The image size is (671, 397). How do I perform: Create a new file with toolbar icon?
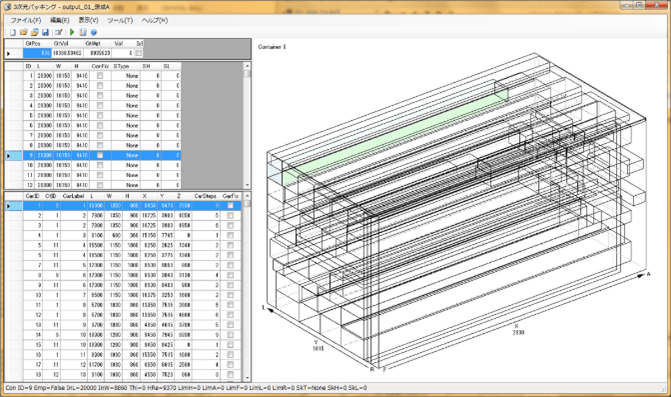(x=13, y=32)
